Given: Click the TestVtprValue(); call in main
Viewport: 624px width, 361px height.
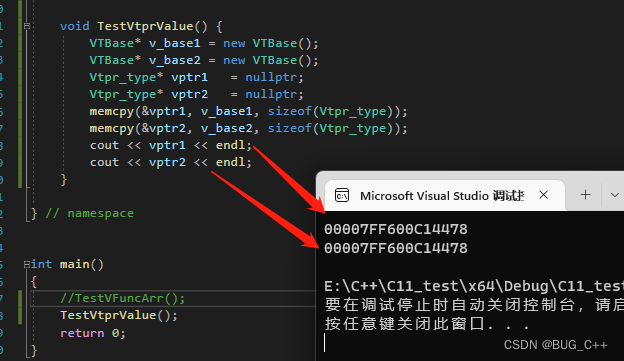Looking at the screenshot, I should (x=119, y=315).
